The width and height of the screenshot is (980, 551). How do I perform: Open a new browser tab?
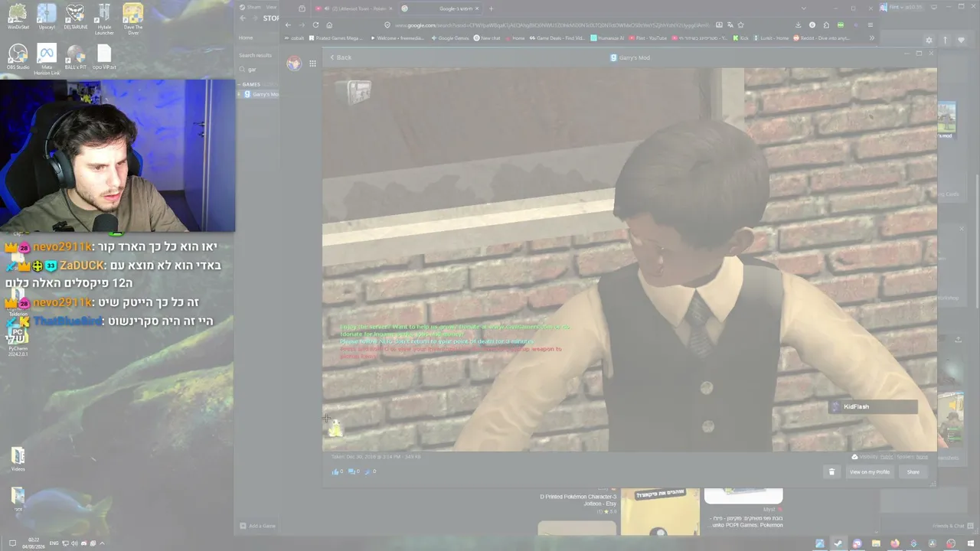coord(491,8)
